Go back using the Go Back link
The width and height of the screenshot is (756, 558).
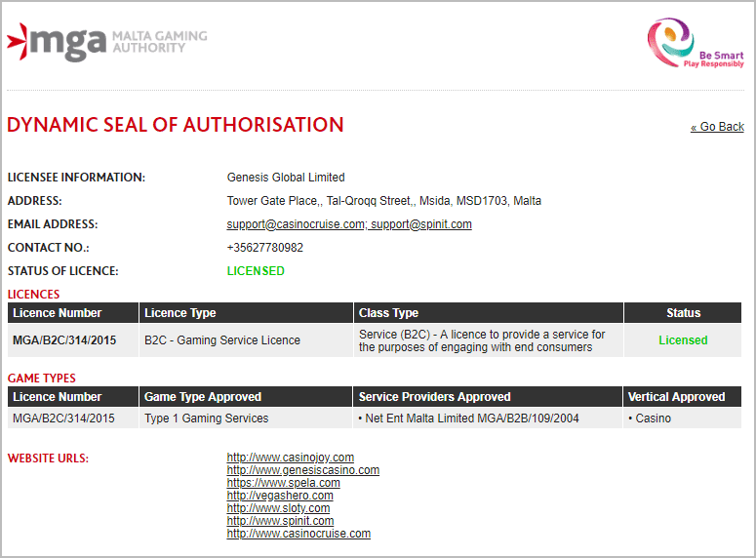(717, 127)
